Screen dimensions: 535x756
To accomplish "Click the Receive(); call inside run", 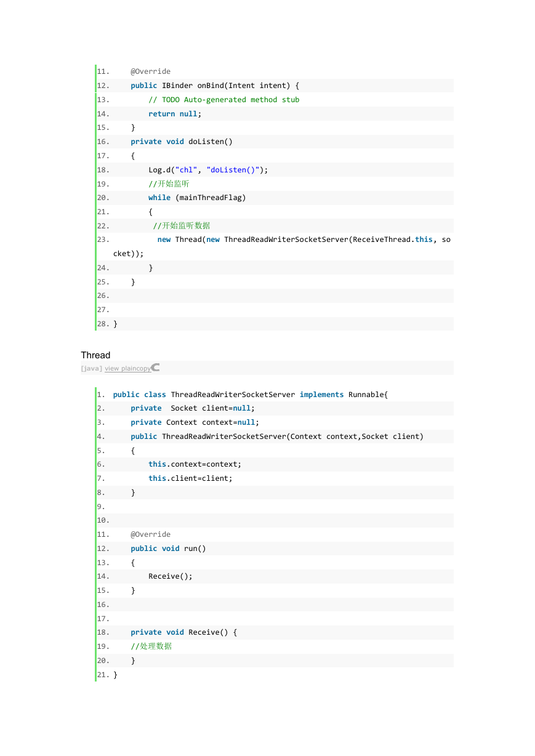I will point(171,576).
